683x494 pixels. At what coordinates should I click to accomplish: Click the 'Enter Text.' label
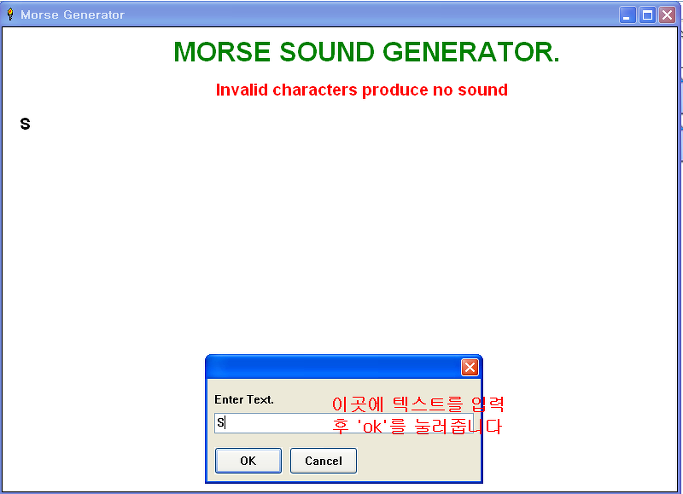[244, 399]
